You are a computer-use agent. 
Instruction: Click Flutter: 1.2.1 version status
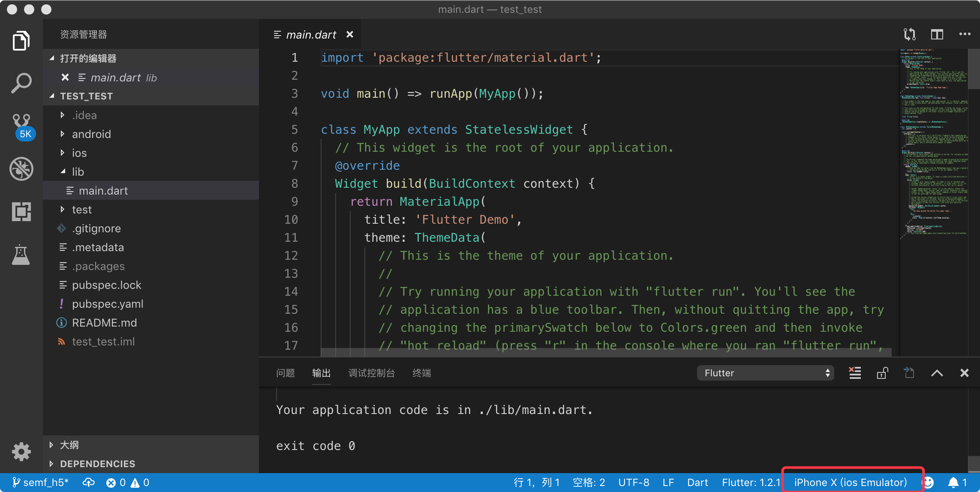[751, 483]
